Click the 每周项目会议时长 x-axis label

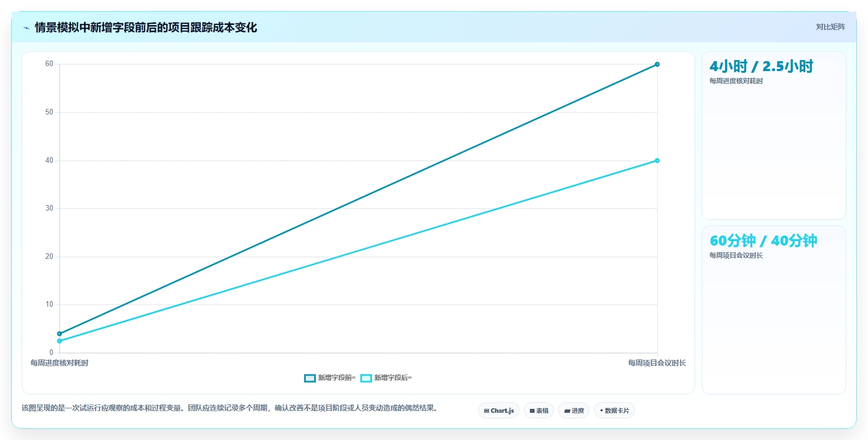tap(657, 363)
